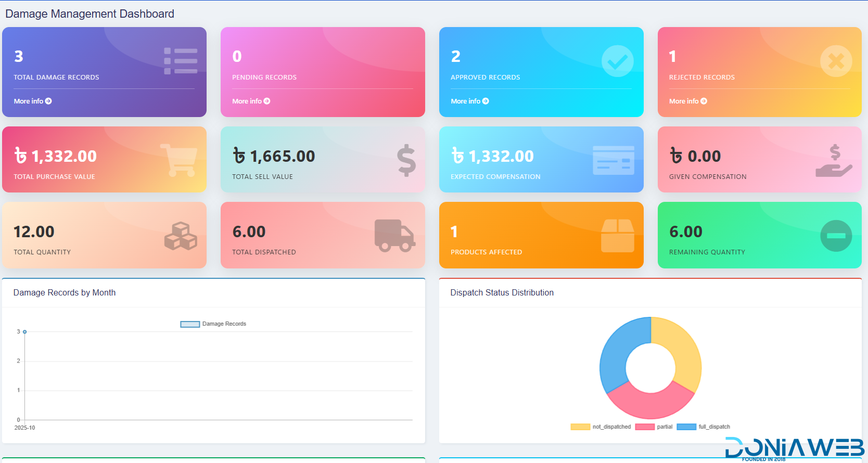The image size is (868, 463).
Task: Click the checkmark icon on Approved Records card
Action: coord(617,61)
